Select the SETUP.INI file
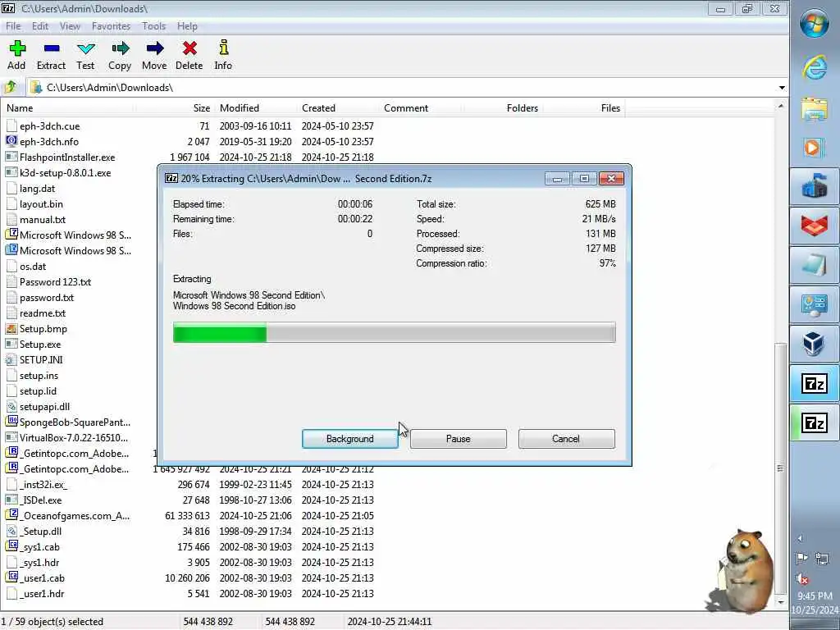 pos(41,359)
